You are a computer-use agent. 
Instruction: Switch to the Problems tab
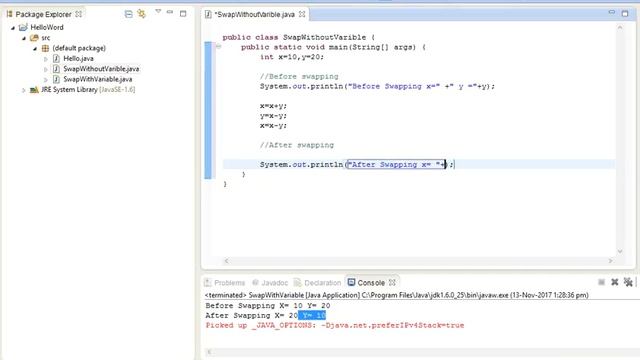(225, 282)
